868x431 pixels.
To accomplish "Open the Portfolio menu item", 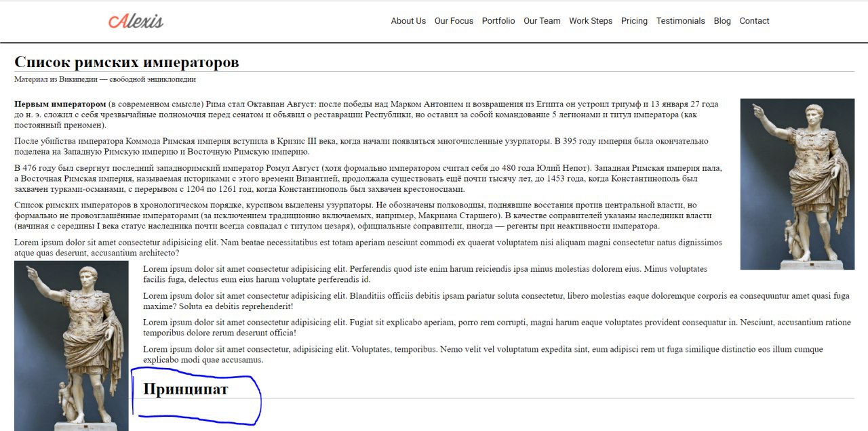I will coord(498,21).
